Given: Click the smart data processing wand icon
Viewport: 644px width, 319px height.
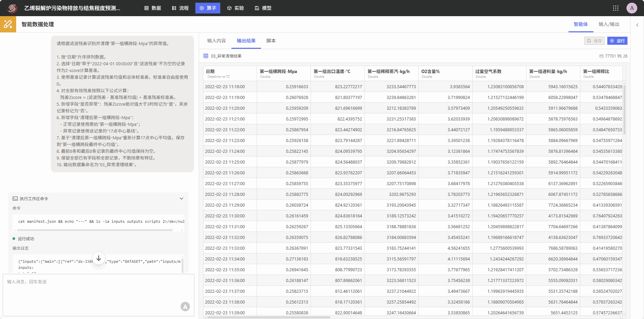Looking at the screenshot, I should (x=8, y=24).
